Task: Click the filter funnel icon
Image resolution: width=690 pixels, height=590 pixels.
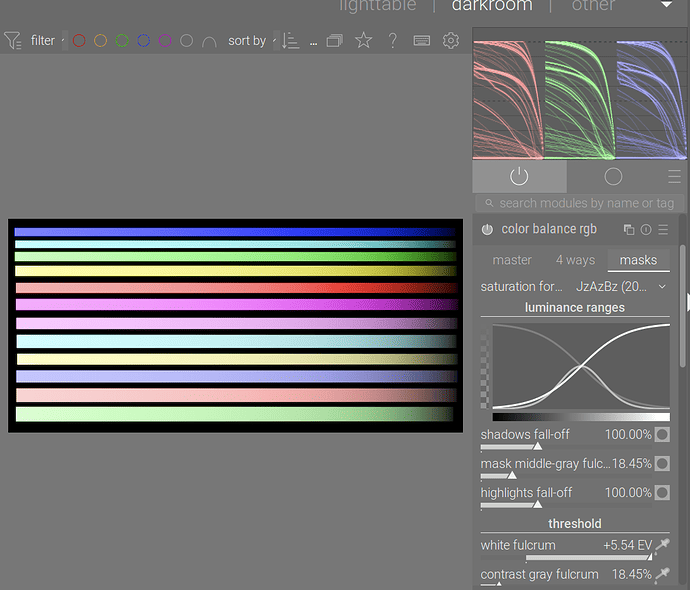Action: click(x=12, y=41)
